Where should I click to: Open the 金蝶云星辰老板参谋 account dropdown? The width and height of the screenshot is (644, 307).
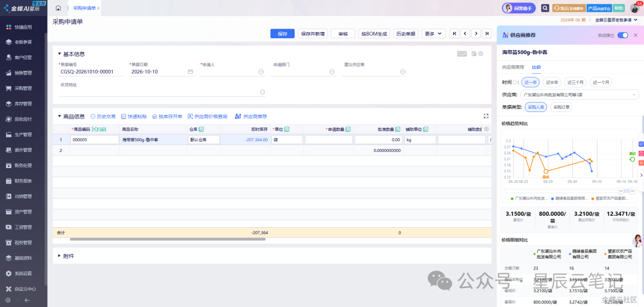pos(615,20)
